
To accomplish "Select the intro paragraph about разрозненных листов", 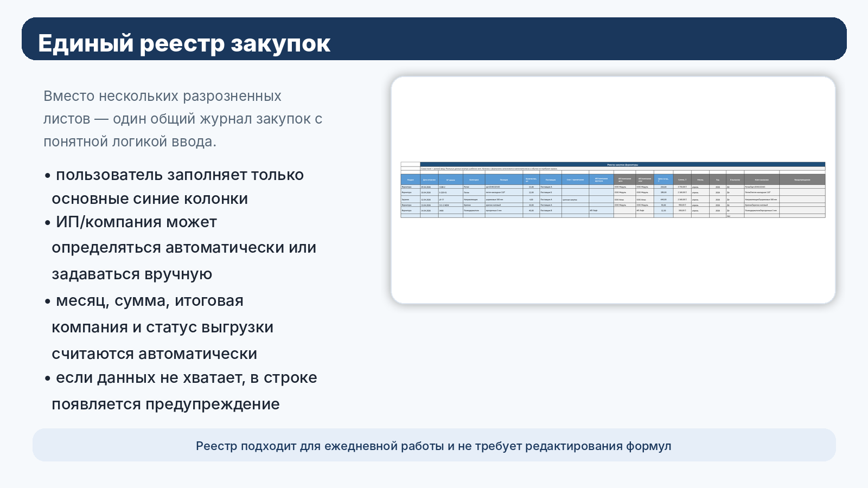I will (183, 119).
